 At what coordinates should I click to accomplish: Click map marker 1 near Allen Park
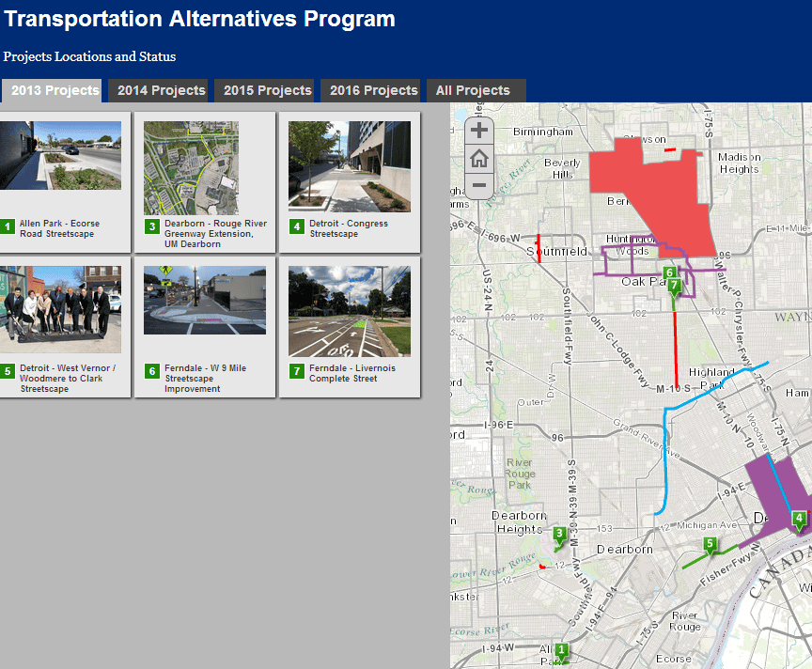(562, 650)
